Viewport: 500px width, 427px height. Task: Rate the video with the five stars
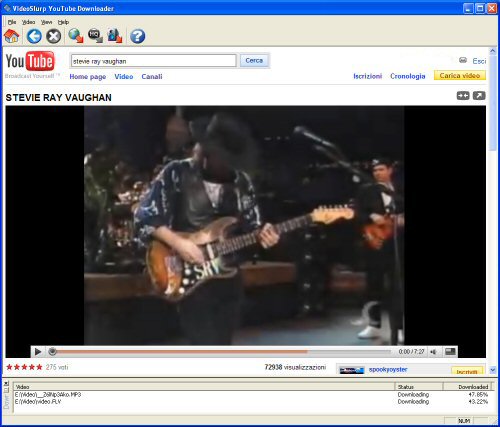tap(24, 367)
